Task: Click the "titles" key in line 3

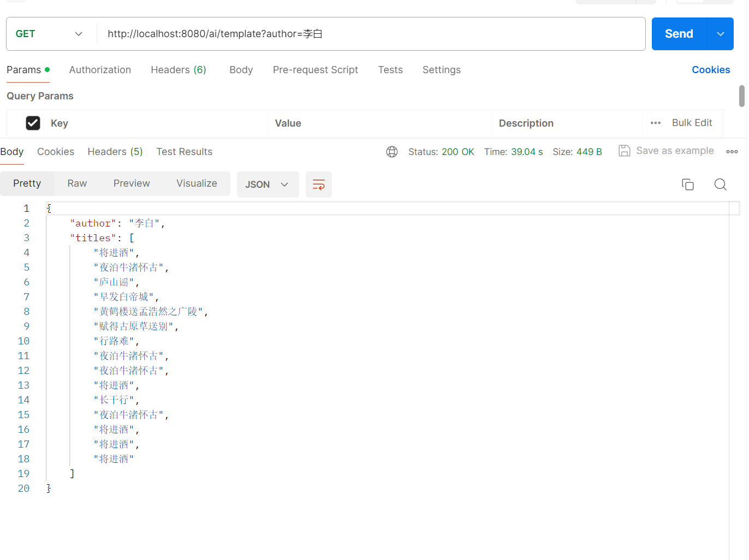Action: 93,238
